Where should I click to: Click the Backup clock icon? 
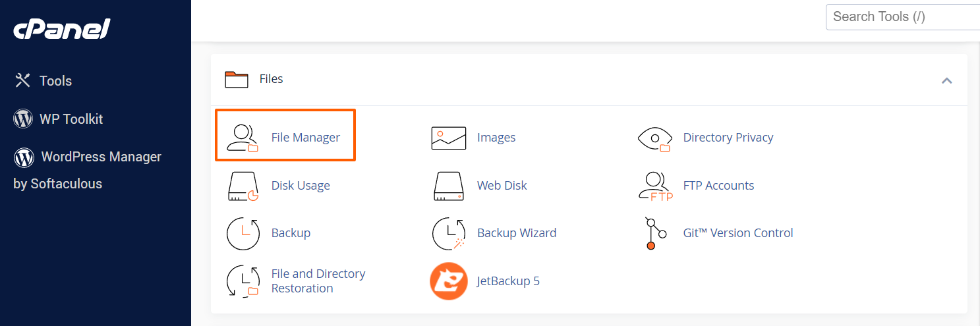243,233
